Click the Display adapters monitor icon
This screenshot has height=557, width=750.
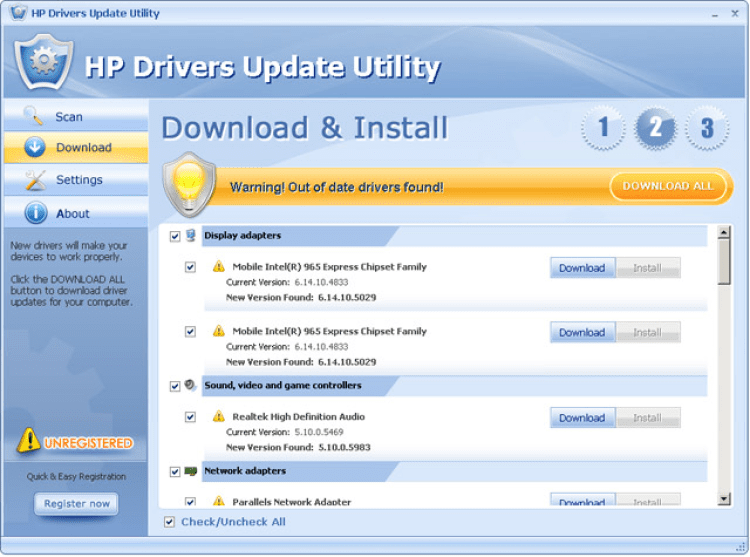point(190,235)
